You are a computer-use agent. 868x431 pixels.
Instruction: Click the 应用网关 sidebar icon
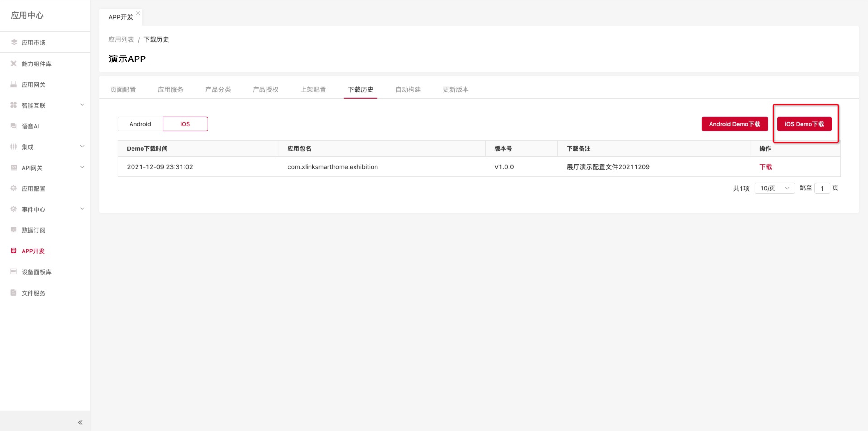click(14, 84)
